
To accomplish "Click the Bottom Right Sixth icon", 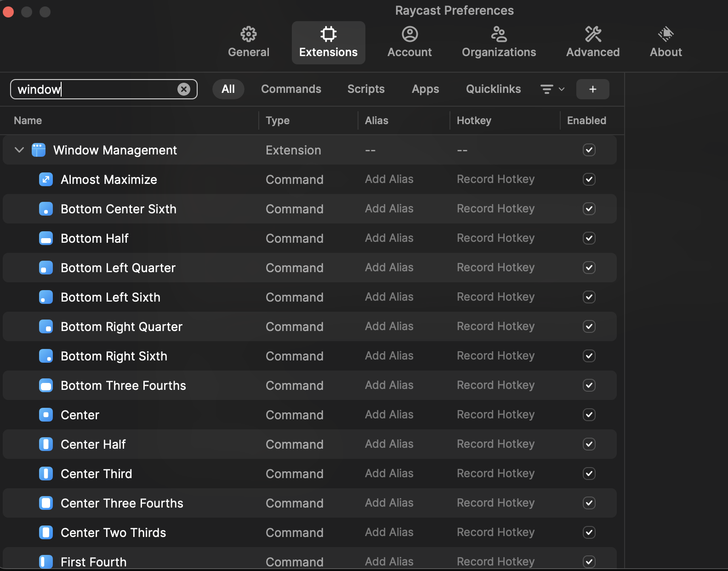I will (x=46, y=356).
